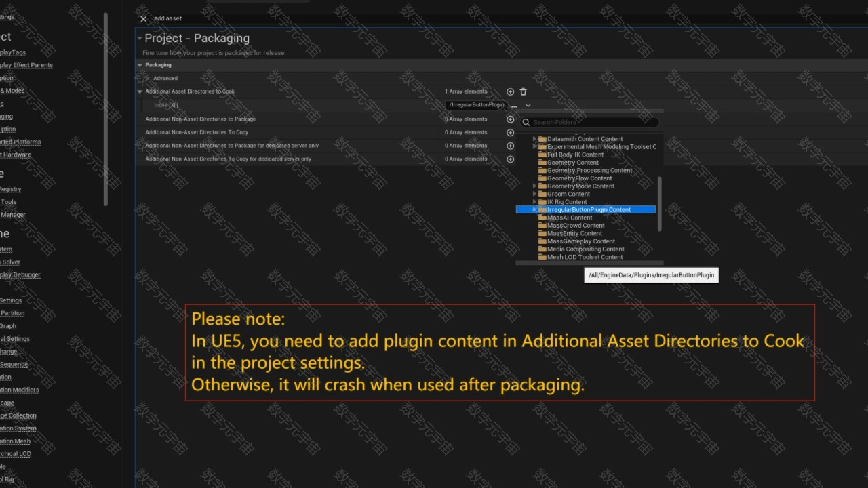Expand the Advanced section

[148, 79]
